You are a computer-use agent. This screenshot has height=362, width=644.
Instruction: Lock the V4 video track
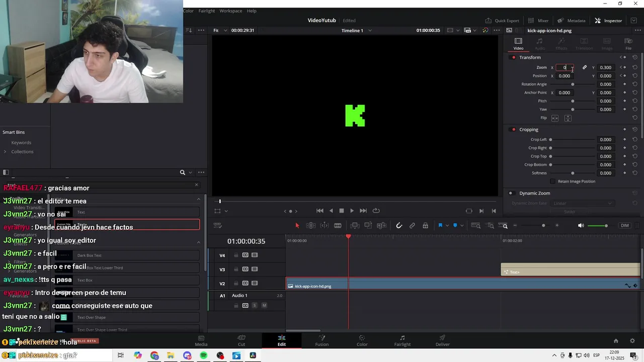point(236,255)
